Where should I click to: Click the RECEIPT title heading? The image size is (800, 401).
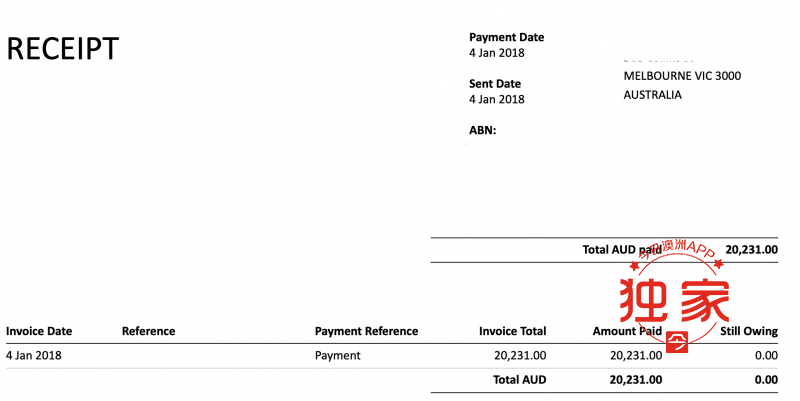(x=63, y=49)
